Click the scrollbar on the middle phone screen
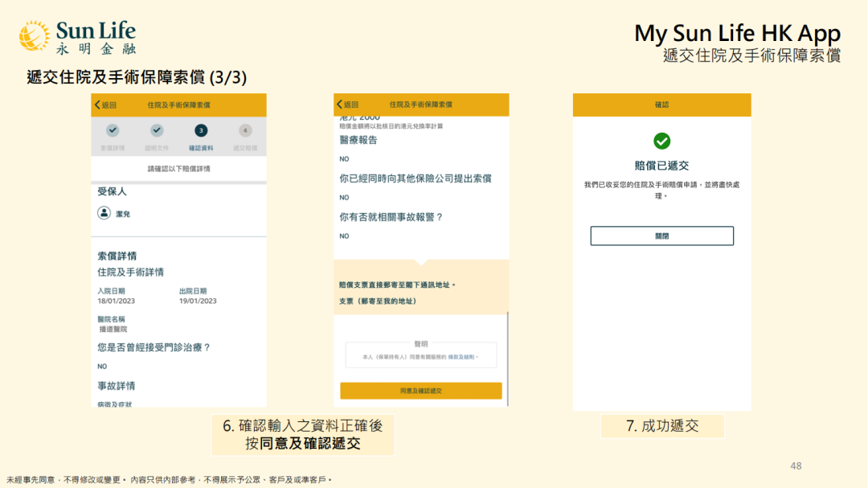The width and height of the screenshot is (868, 488). pyautogui.click(x=507, y=359)
